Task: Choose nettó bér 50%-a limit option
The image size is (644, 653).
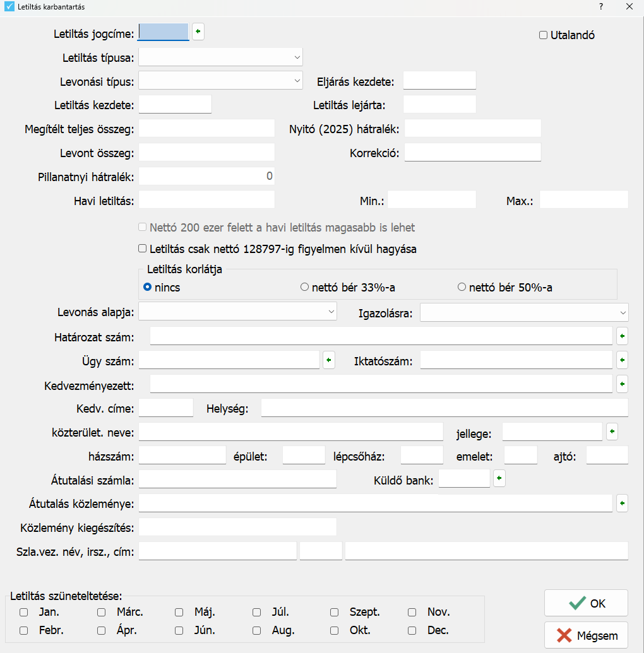Action: [x=462, y=288]
